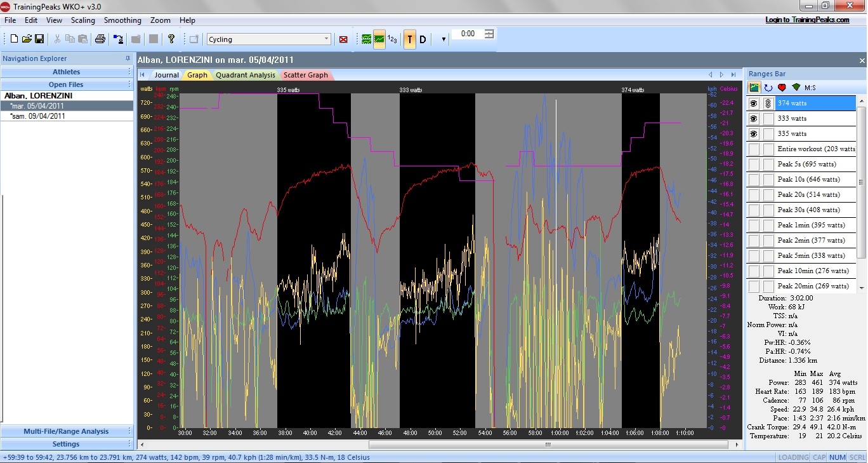Open the File menu
Image resolution: width=868 pixels, height=463 pixels.
pos(10,20)
